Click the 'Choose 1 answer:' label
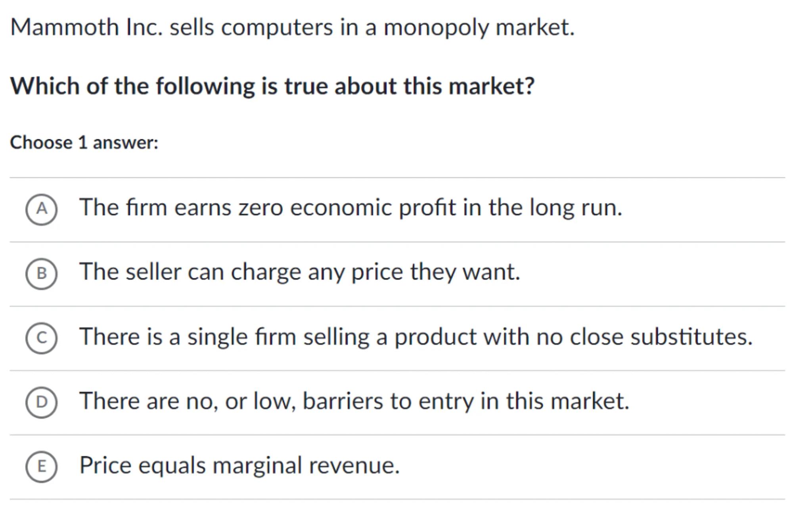The width and height of the screenshot is (812, 532). [84, 143]
